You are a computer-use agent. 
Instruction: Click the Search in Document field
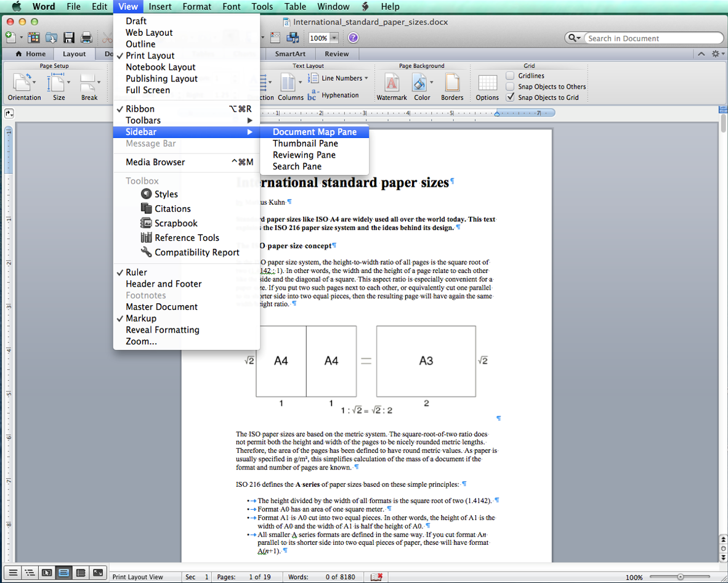[644, 38]
